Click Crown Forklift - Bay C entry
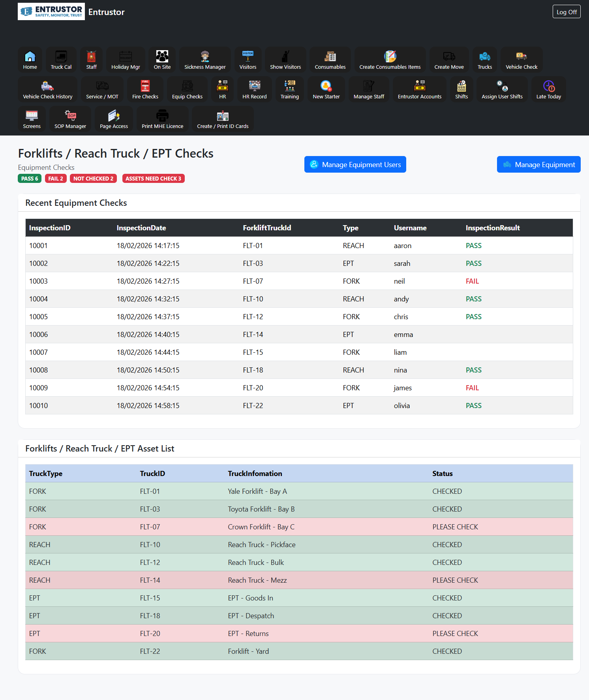Screen dimensions: 589x700 click(x=261, y=527)
